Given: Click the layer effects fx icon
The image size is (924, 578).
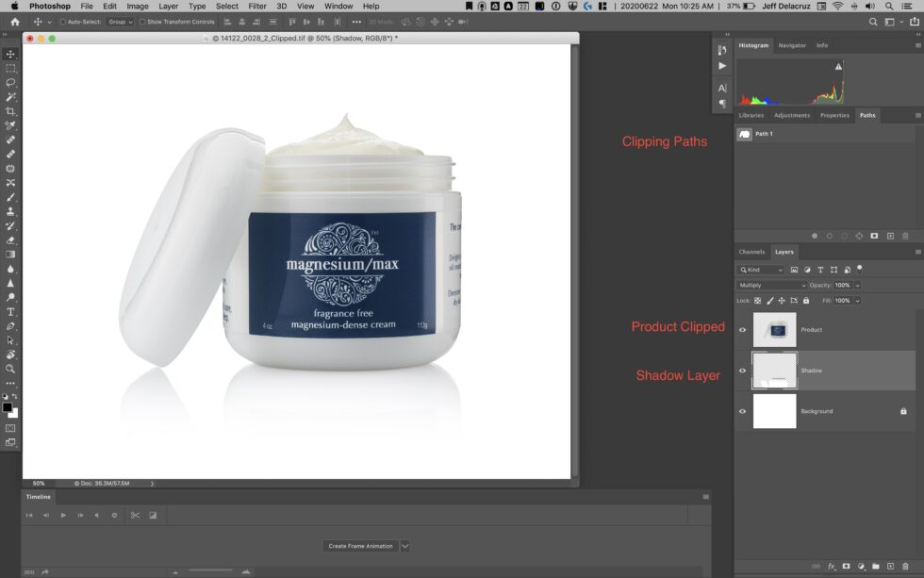Looking at the screenshot, I should click(x=831, y=567).
